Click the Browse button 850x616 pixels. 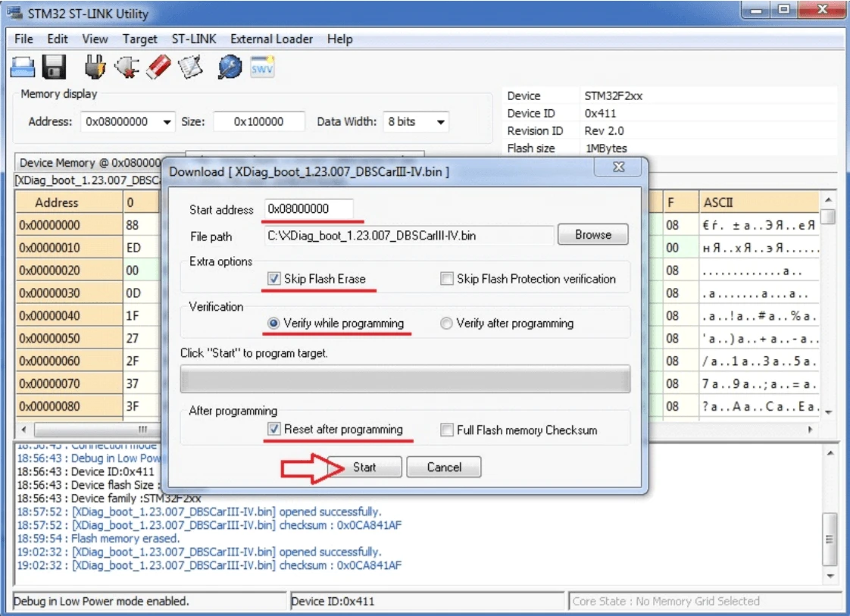(x=593, y=235)
